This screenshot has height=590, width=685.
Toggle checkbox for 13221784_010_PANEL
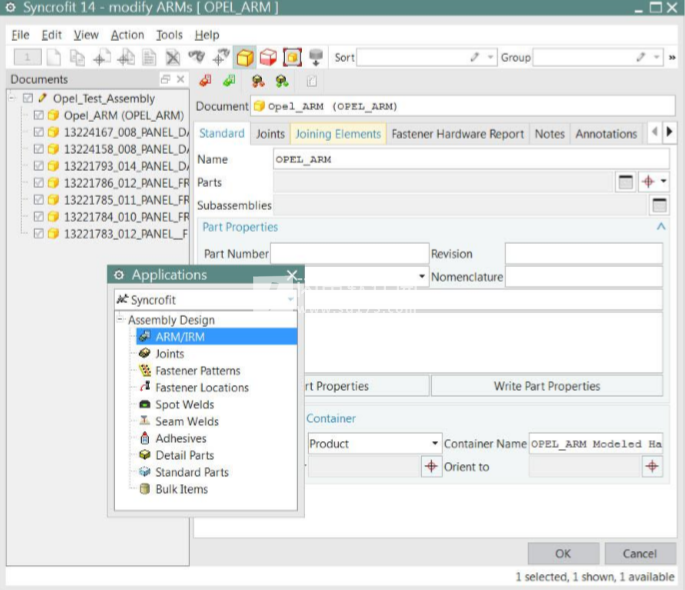pyautogui.click(x=38, y=217)
